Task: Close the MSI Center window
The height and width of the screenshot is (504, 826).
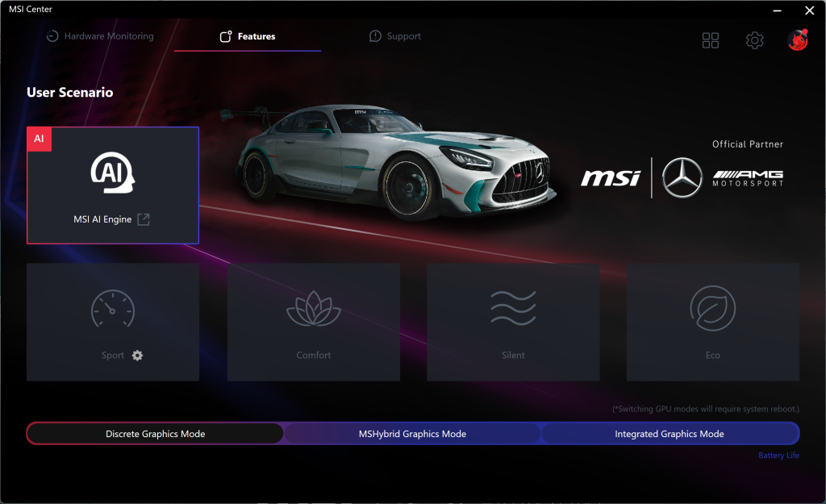Action: [810, 10]
